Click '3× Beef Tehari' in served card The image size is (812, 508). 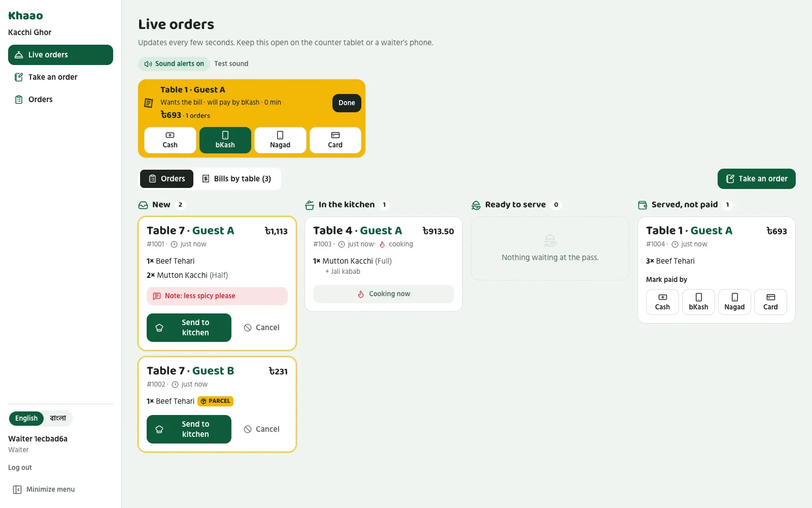(670, 261)
